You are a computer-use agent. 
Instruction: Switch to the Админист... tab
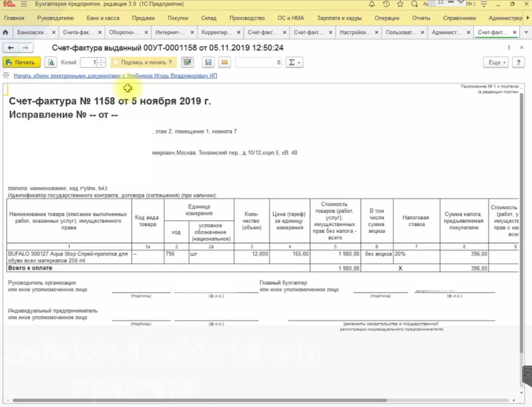point(447,32)
